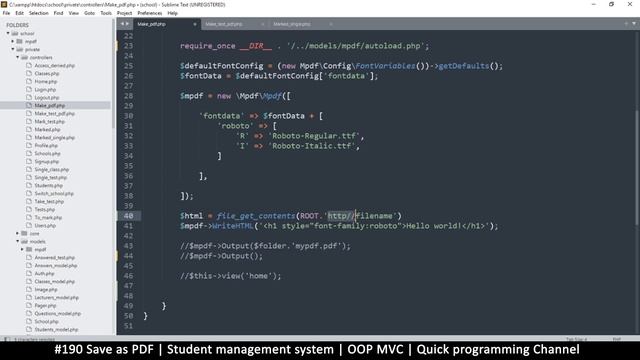This screenshot has height=360, width=640.
Task: Open Home.php in sidebar
Action: tap(46, 82)
